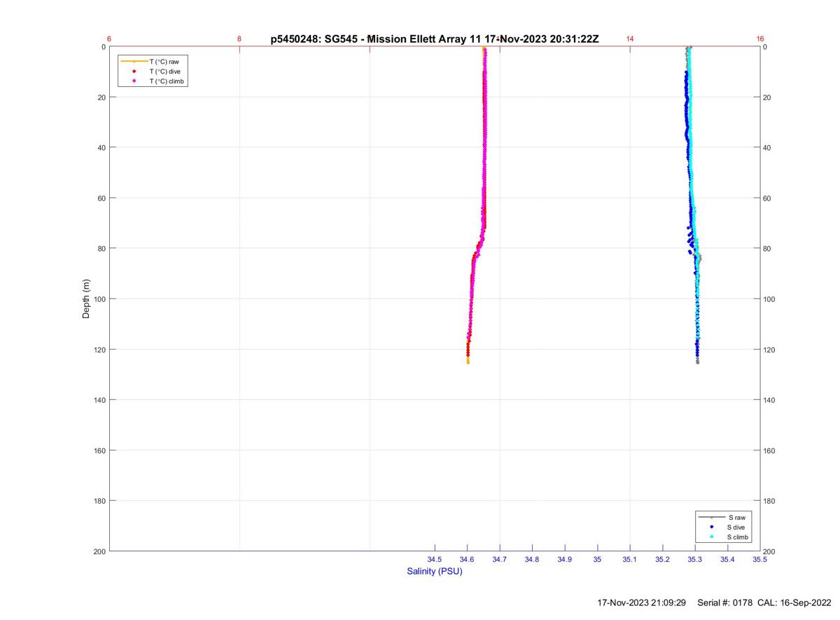Click the 34.9 salinity tick label

pyautogui.click(x=565, y=560)
